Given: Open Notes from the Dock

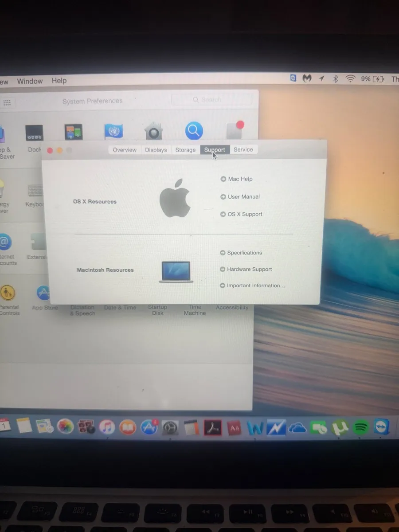Looking at the screenshot, I should click(x=25, y=426).
